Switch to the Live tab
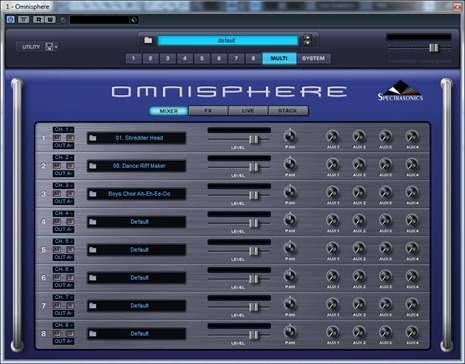The height and width of the screenshot is (364, 465). pyautogui.click(x=248, y=111)
